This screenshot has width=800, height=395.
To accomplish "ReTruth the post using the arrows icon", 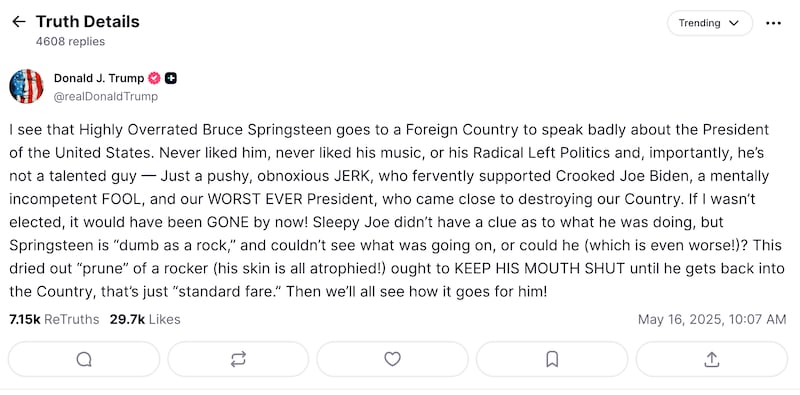I will [x=238, y=359].
